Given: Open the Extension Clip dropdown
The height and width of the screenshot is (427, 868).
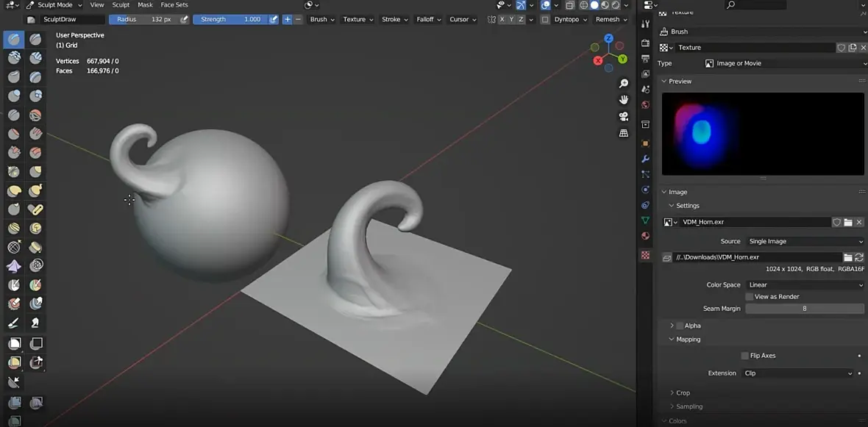Looking at the screenshot, I should [x=797, y=373].
